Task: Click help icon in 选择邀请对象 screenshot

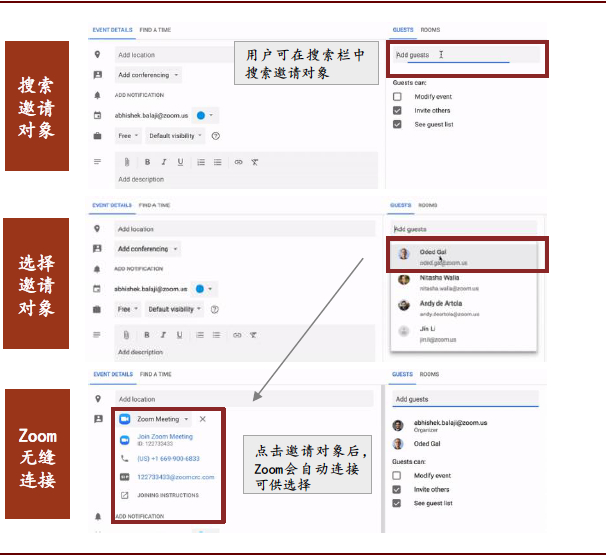Action: (214, 309)
